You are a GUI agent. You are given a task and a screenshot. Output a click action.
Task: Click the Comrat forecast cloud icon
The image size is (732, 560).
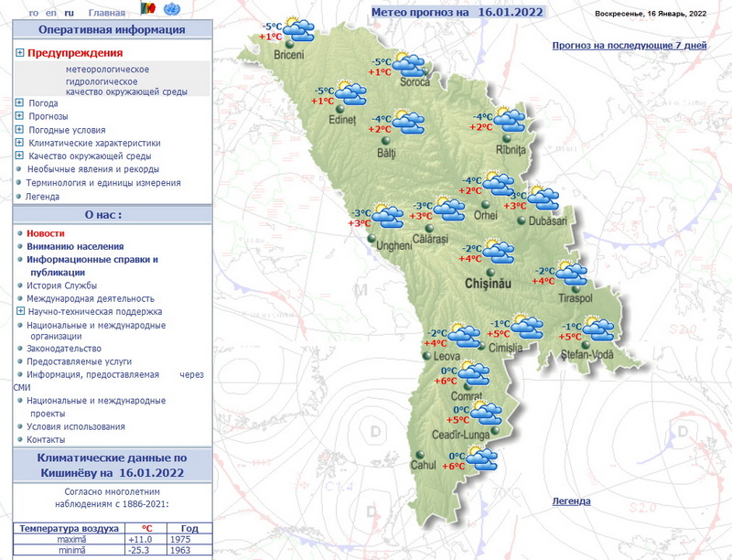coord(474,373)
